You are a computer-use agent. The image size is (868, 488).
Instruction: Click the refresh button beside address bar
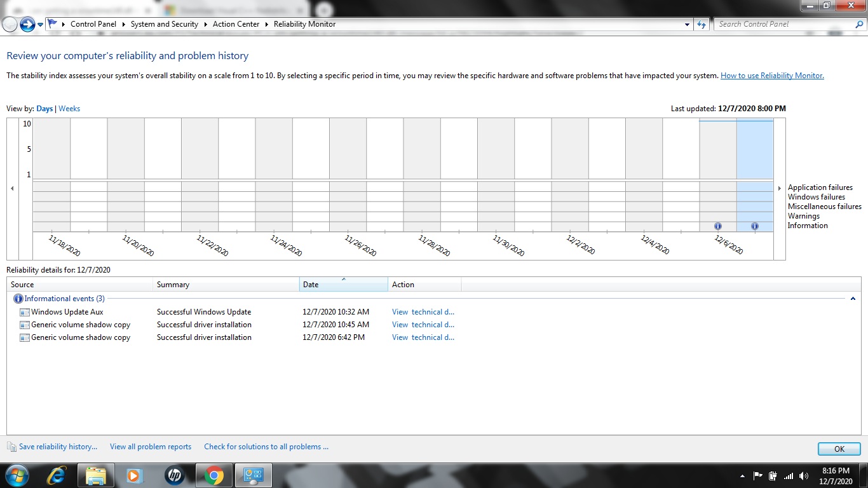702,24
